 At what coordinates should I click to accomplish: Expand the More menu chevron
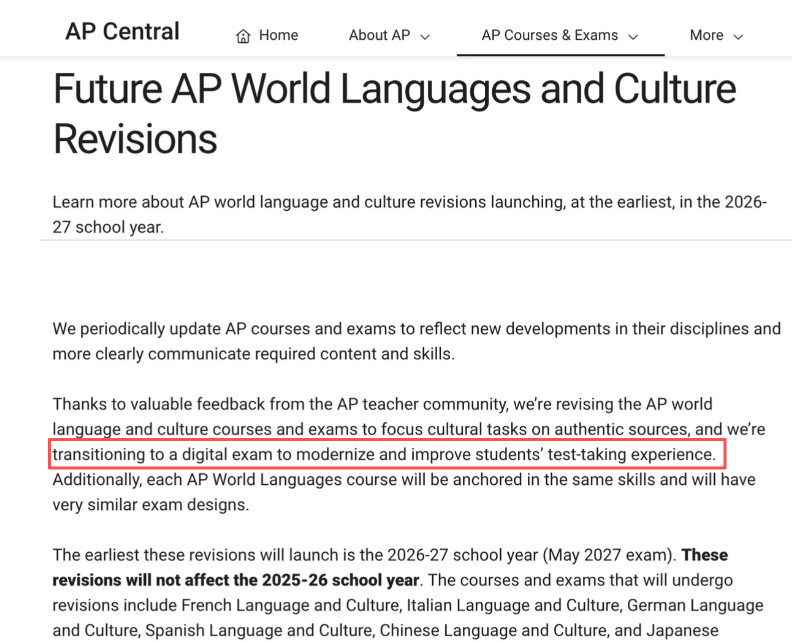pos(738,36)
